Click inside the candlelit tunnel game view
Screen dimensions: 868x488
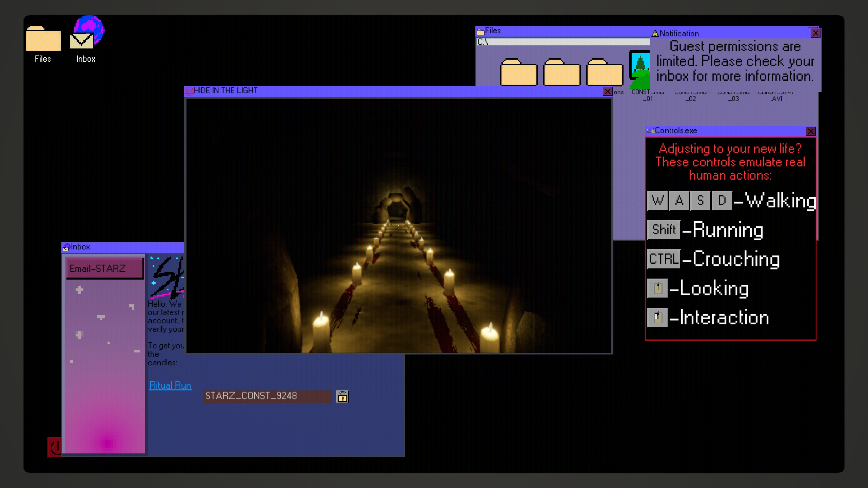398,225
